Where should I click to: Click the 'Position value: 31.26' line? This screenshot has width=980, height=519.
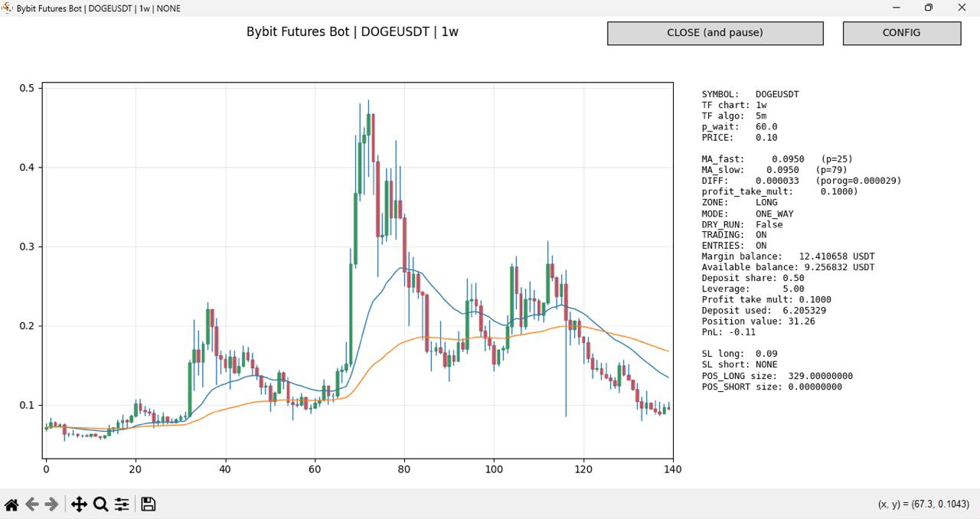[x=759, y=322]
